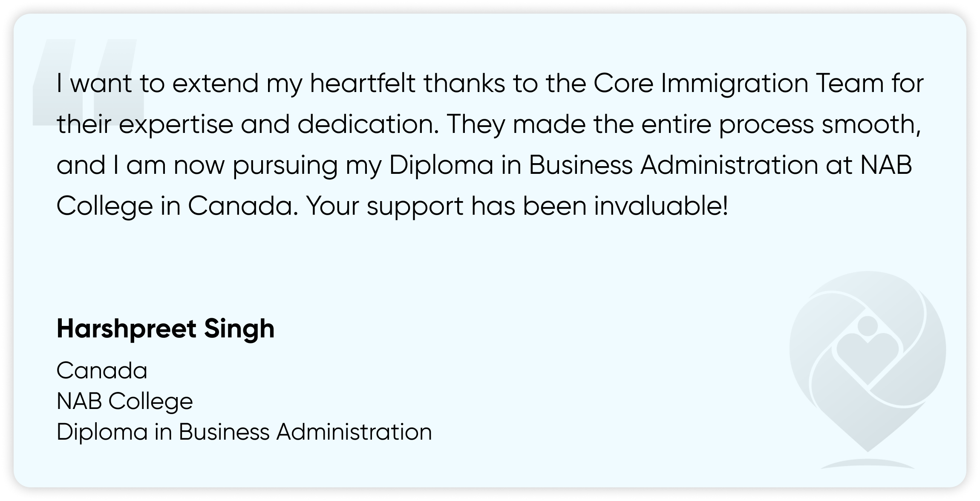Image resolution: width=980 pixels, height=501 pixels.
Task: Click the Canada label below the name
Action: pos(102,371)
